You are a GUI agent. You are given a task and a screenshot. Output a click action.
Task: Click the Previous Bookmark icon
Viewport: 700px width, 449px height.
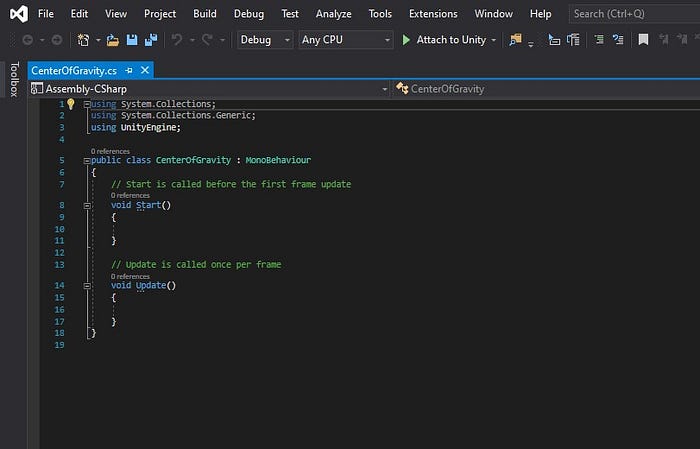coord(663,40)
